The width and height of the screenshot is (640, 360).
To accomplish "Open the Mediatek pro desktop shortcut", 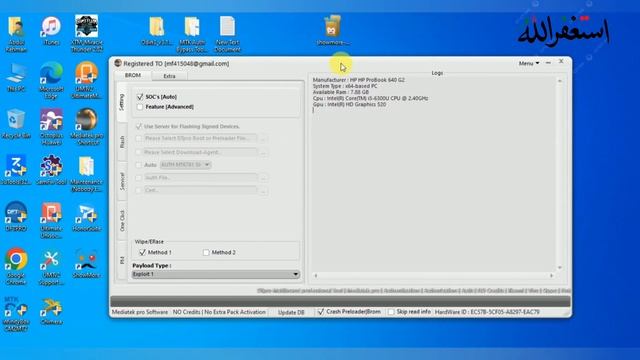I will 87,127.
